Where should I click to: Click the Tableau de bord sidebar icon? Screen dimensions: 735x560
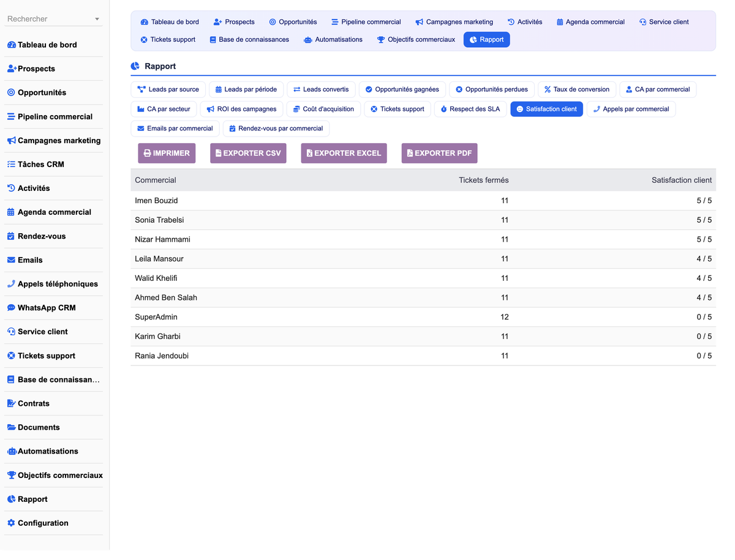pos(11,45)
